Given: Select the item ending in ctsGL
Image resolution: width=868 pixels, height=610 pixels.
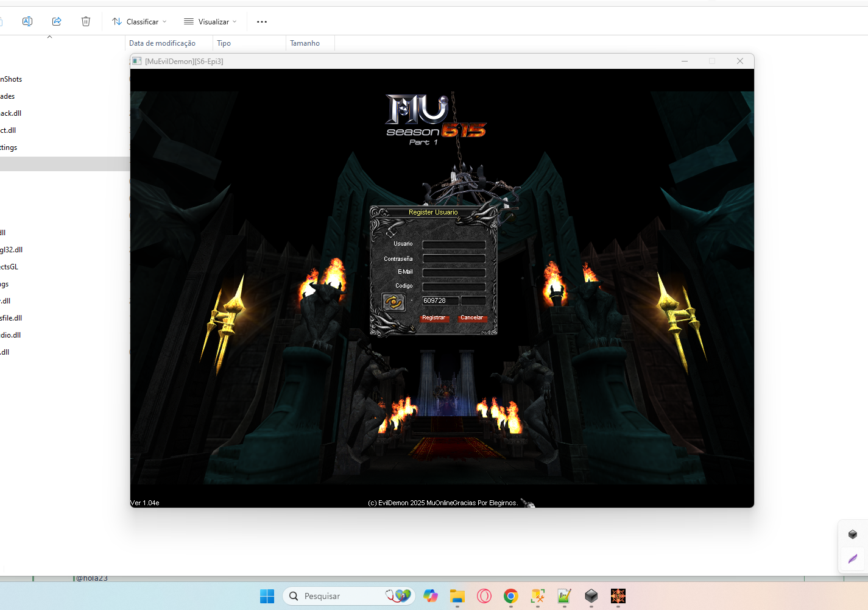Looking at the screenshot, I should 9,267.
